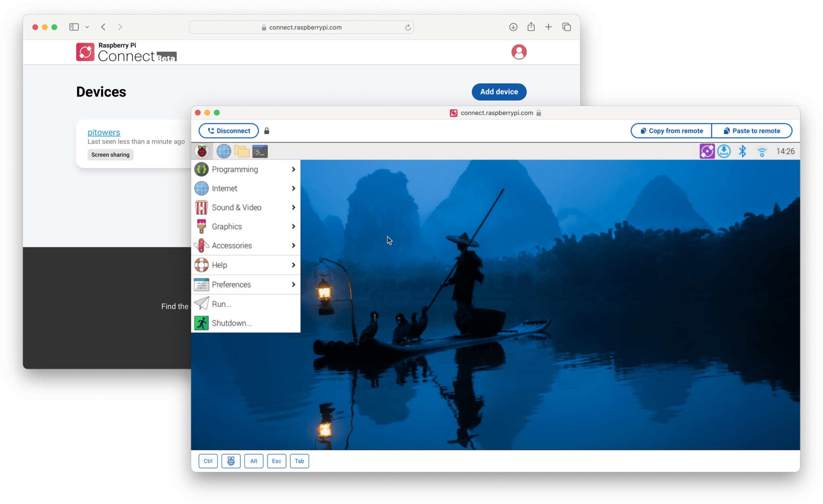This screenshot has height=504, width=823.
Task: Toggle the Raspberry Pi super key button
Action: click(231, 461)
